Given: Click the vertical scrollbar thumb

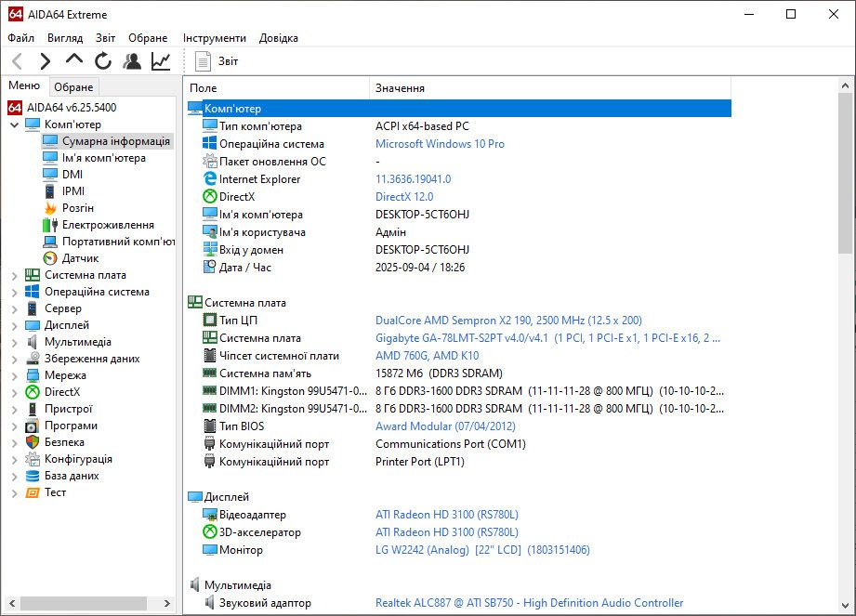Looking at the screenshot, I should (x=845, y=173).
